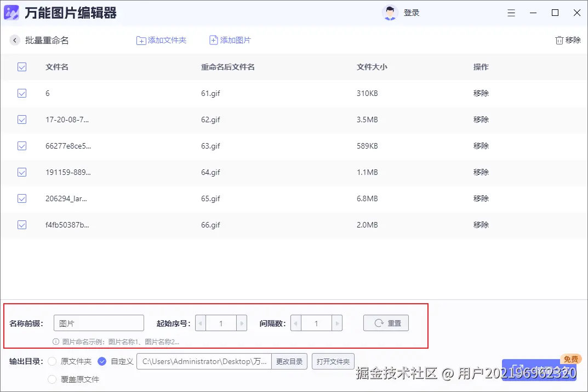Open the hamburger menu icon
The height and width of the screenshot is (392, 588).
coord(511,13)
